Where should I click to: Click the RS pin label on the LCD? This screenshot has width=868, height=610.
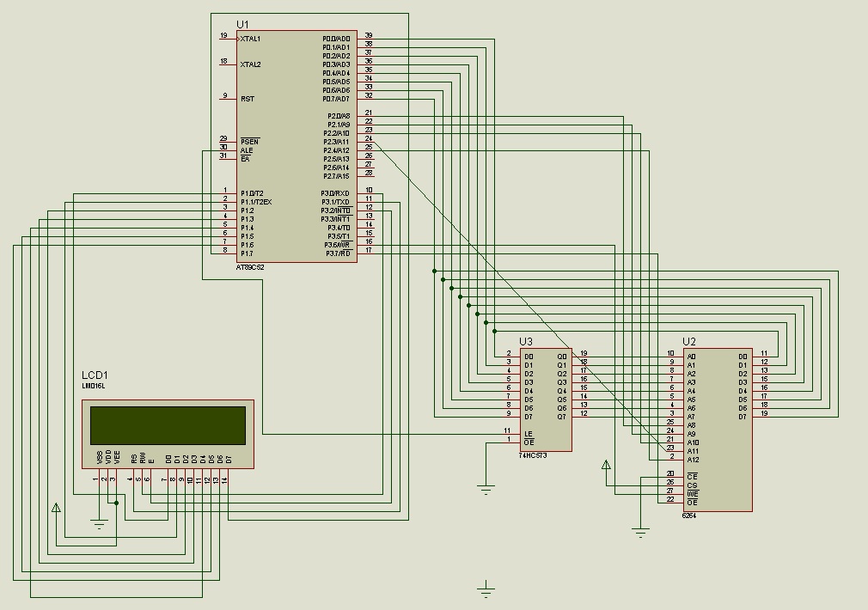(x=134, y=459)
